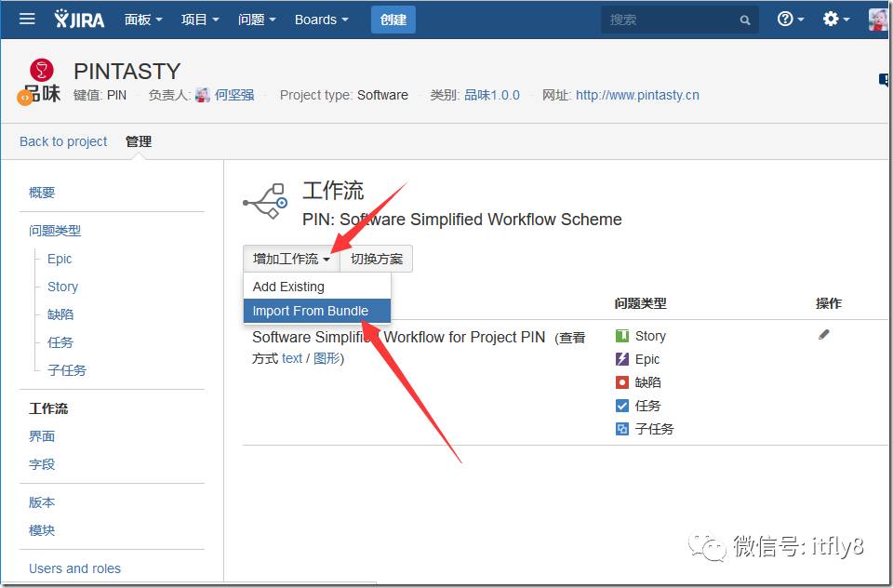The image size is (893, 588).
Task: Click the blue 任务 checkmark icon
Action: [x=622, y=406]
